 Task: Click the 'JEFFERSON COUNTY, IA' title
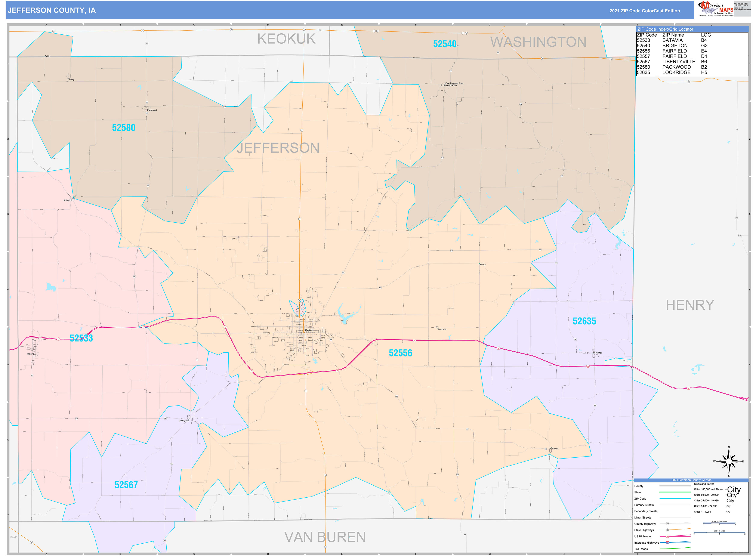click(52, 10)
